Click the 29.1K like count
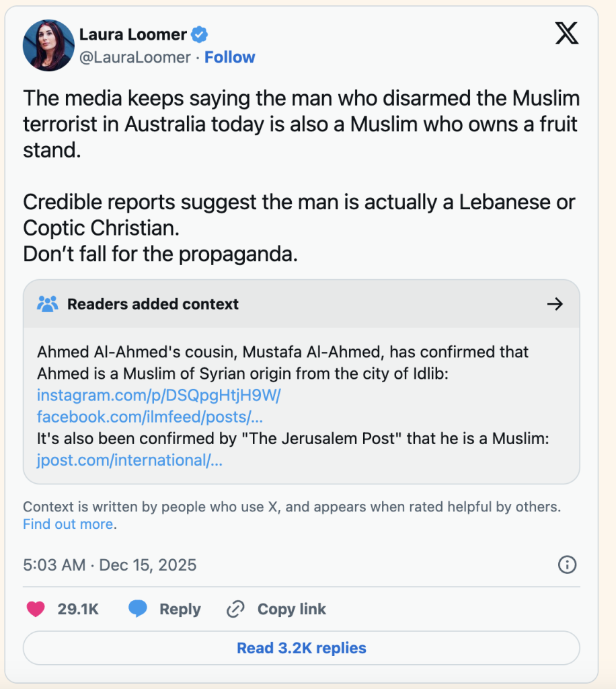 point(77,608)
